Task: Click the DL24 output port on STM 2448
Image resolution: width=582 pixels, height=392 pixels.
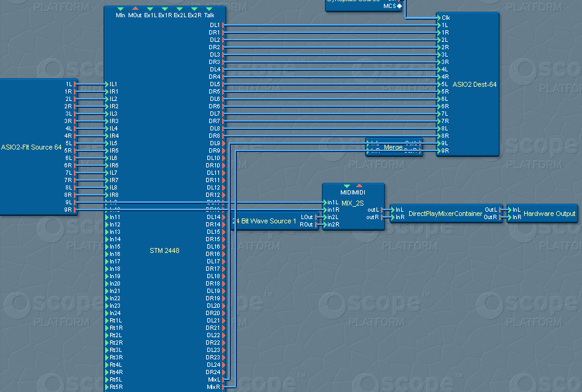Action: click(x=223, y=365)
